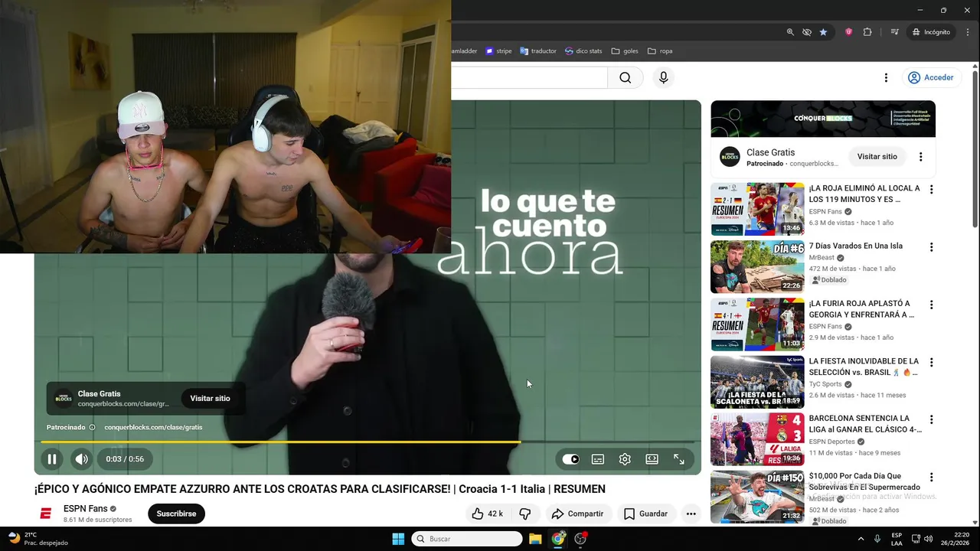Open the red shield extension
This screenshot has width=980, height=551.
(848, 32)
